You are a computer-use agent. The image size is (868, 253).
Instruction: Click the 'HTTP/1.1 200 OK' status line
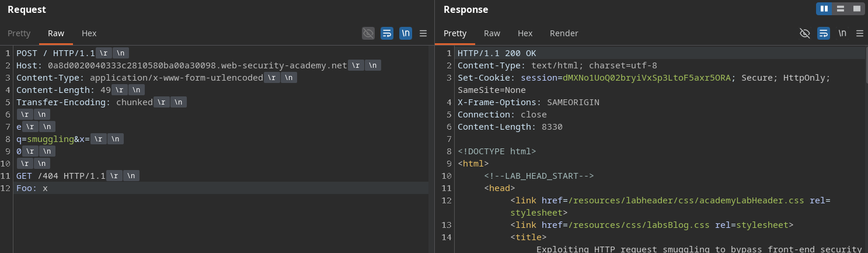tap(497, 53)
